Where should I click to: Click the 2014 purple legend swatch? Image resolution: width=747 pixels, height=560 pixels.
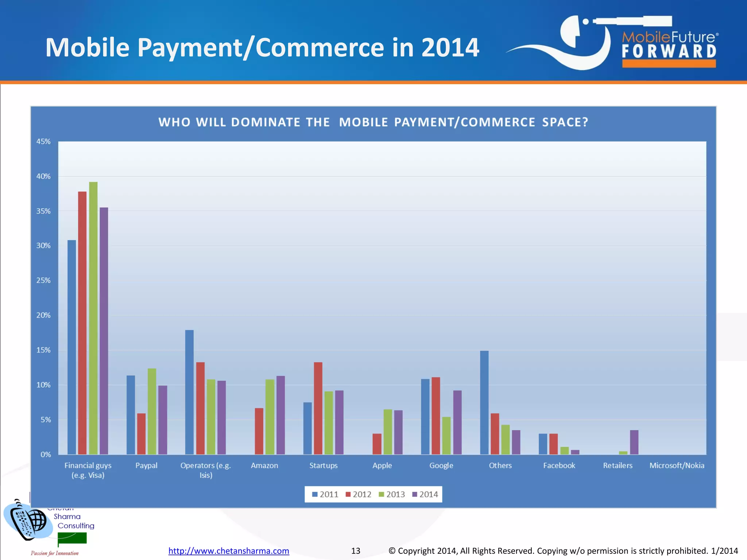[x=415, y=494]
